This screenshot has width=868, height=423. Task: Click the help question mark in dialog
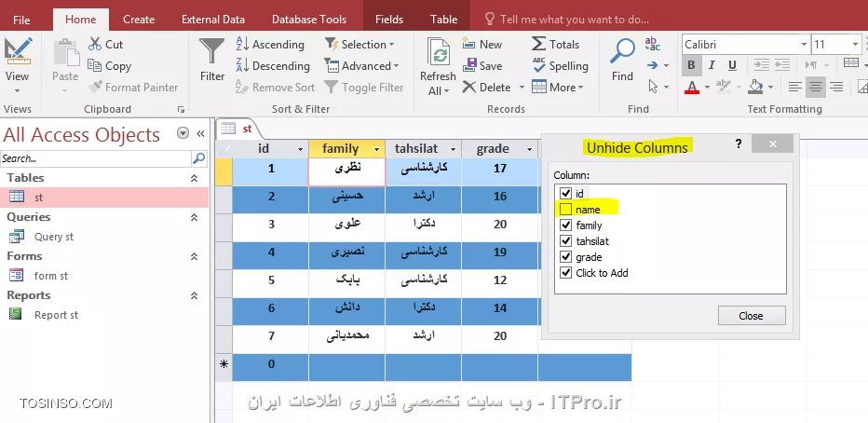point(739,144)
